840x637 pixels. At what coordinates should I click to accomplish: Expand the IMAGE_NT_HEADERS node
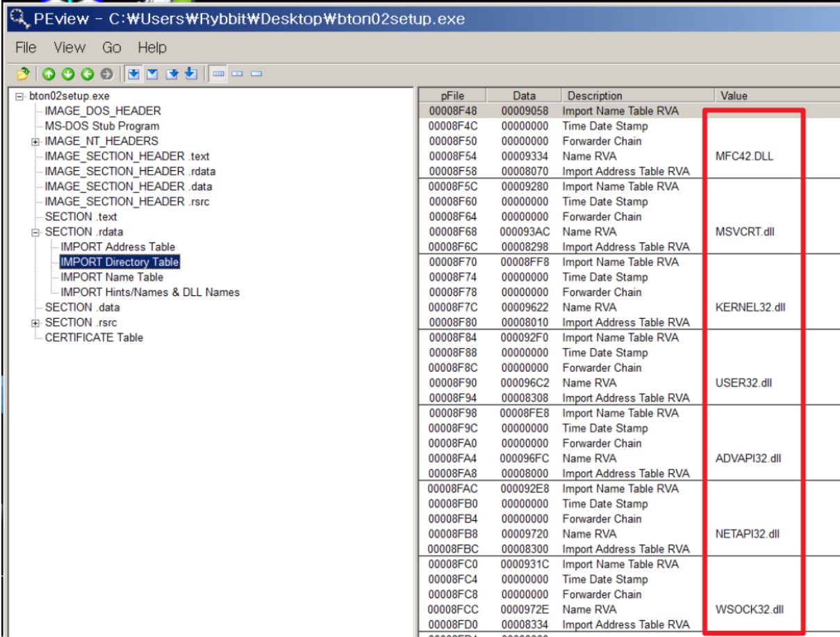tap(35, 142)
